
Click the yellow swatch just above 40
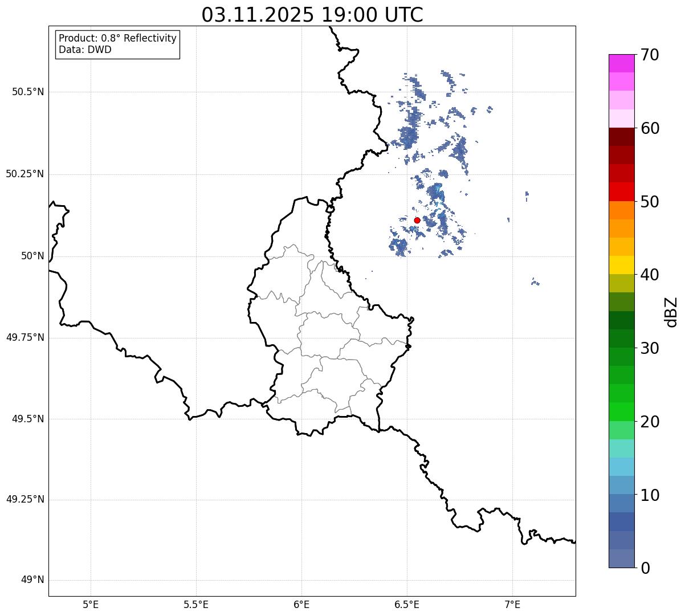coord(622,265)
